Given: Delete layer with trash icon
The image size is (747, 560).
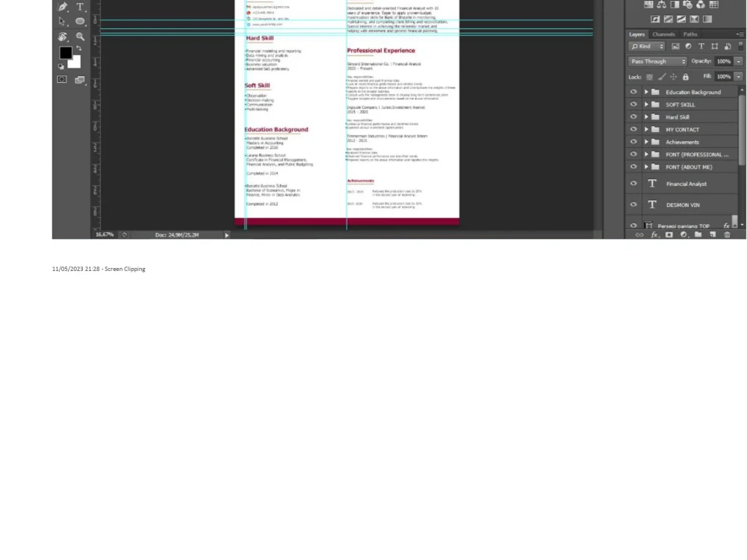Looking at the screenshot, I should pos(727,234).
